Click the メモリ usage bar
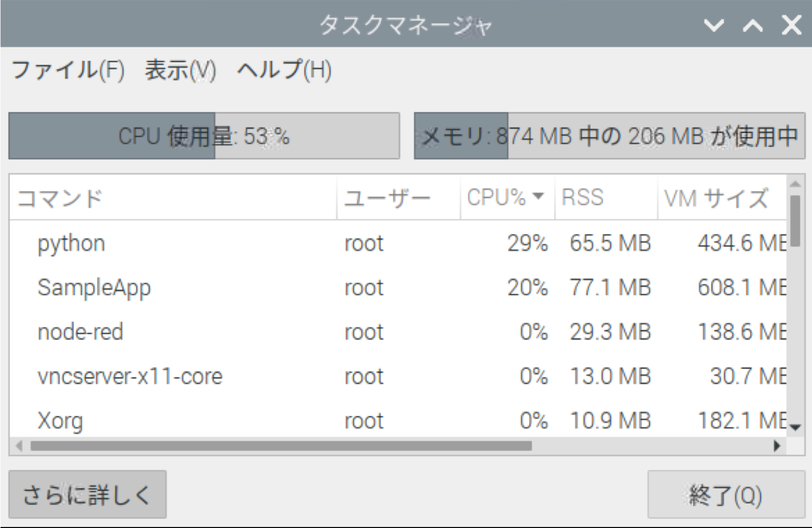 coord(609,136)
